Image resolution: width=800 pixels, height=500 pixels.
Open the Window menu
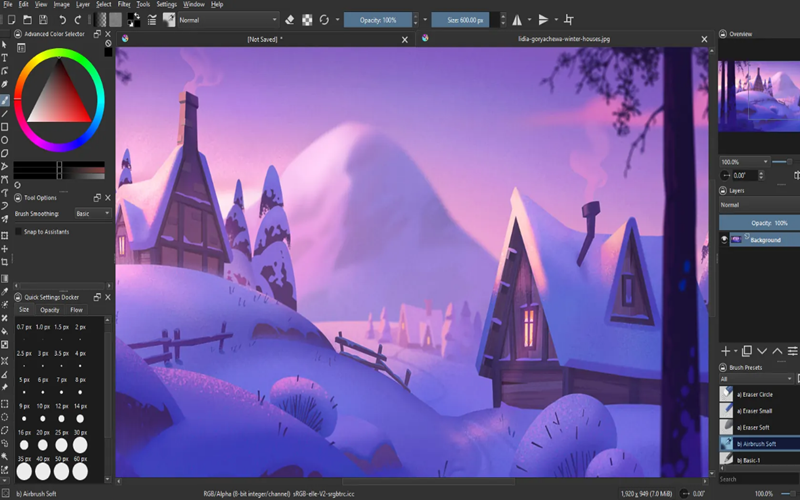193,4
